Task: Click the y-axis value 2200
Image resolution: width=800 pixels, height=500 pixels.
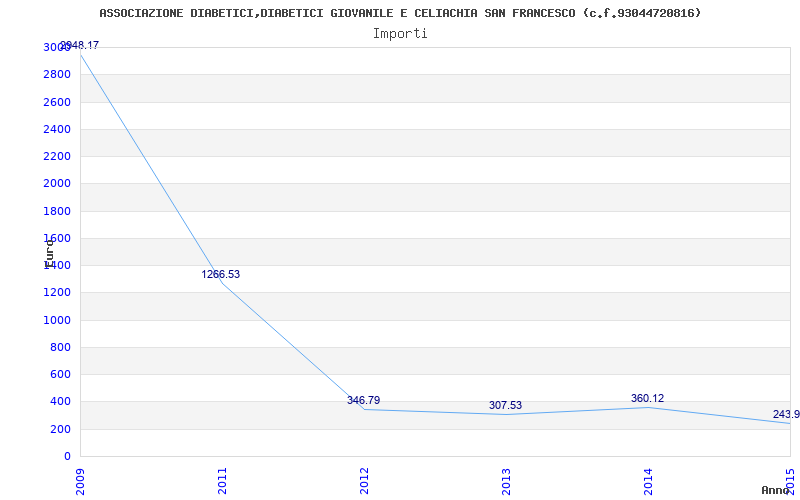Action: tap(57, 156)
